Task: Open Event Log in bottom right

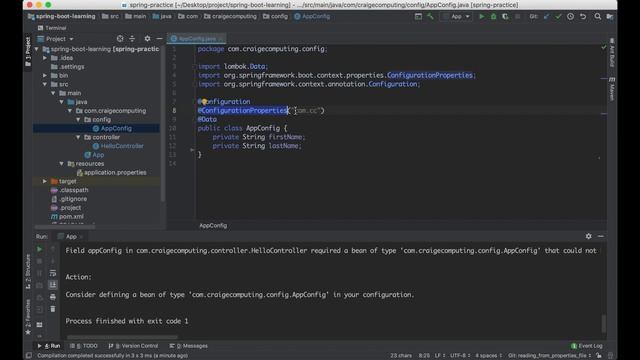Action: point(587,346)
